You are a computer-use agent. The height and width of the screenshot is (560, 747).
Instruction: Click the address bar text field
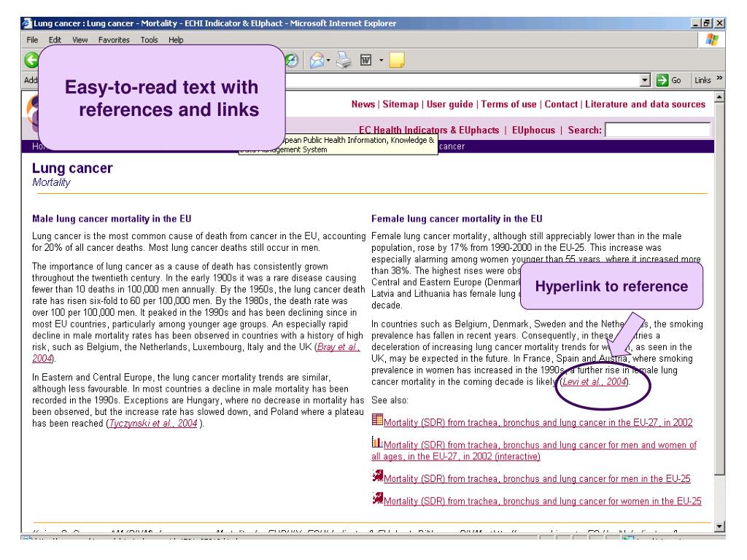pyautogui.click(x=462, y=80)
